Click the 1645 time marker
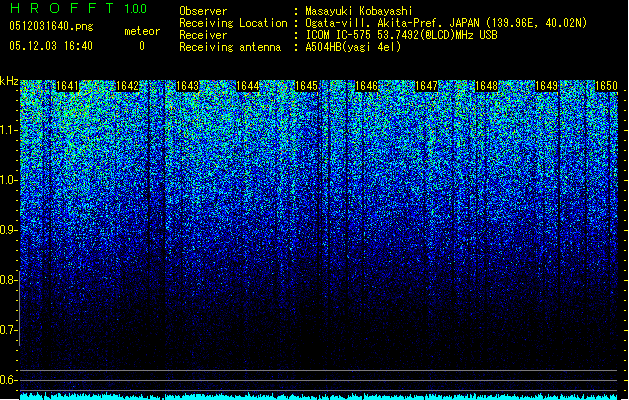629x400 pixels. 306,86
